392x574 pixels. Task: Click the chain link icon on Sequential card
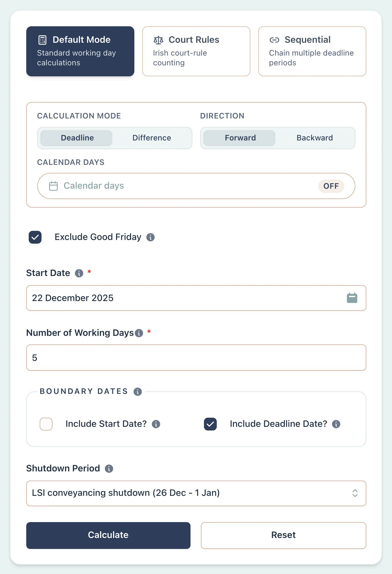point(275,40)
